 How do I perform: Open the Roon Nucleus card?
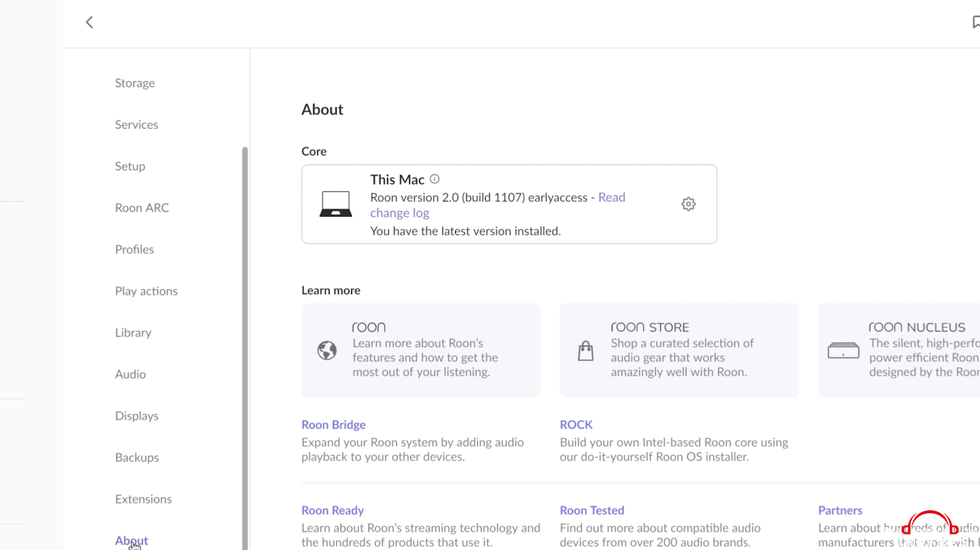(x=899, y=350)
